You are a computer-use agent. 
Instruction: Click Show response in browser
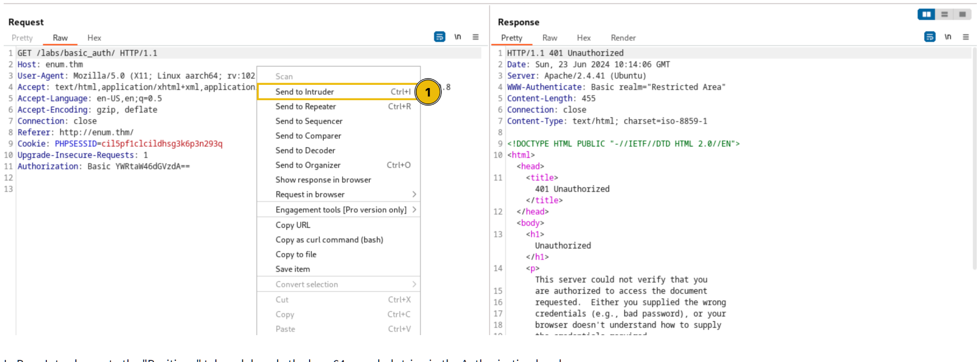(x=323, y=180)
